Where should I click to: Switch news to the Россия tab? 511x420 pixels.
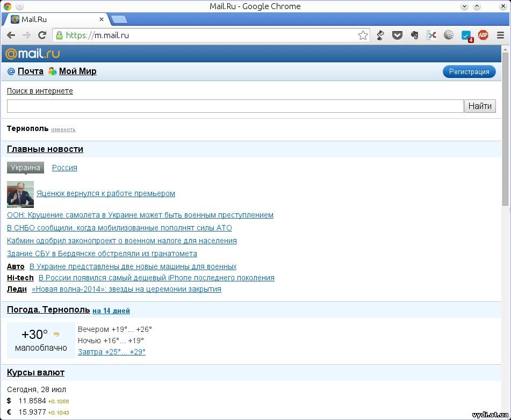click(64, 168)
